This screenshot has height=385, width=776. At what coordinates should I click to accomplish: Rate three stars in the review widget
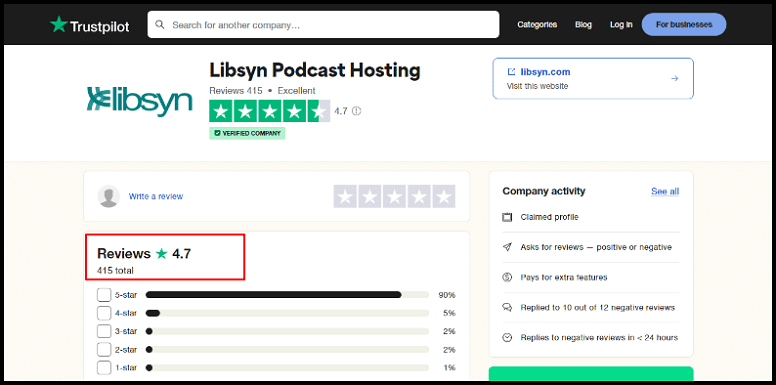[x=394, y=196]
